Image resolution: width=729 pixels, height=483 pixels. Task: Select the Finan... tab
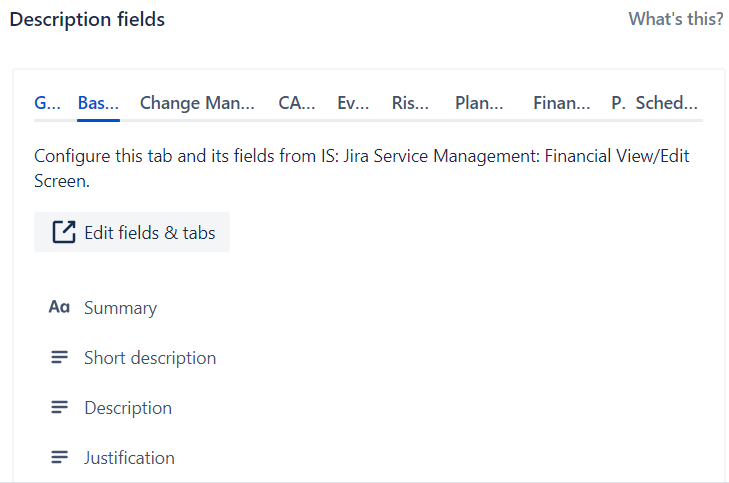[x=562, y=103]
